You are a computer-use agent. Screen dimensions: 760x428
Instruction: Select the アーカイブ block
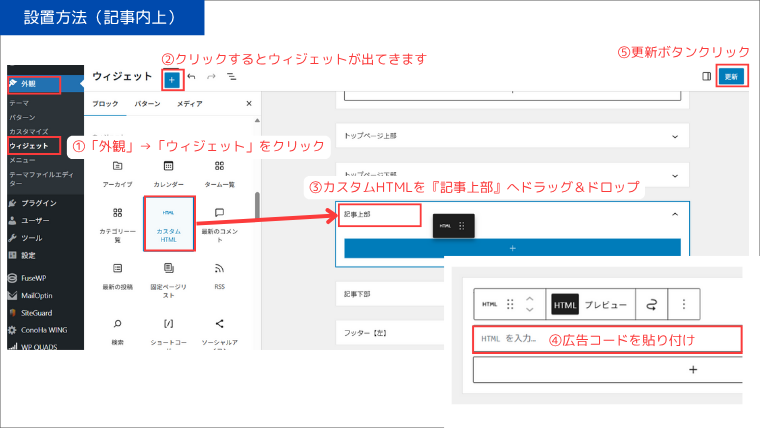[x=117, y=174]
